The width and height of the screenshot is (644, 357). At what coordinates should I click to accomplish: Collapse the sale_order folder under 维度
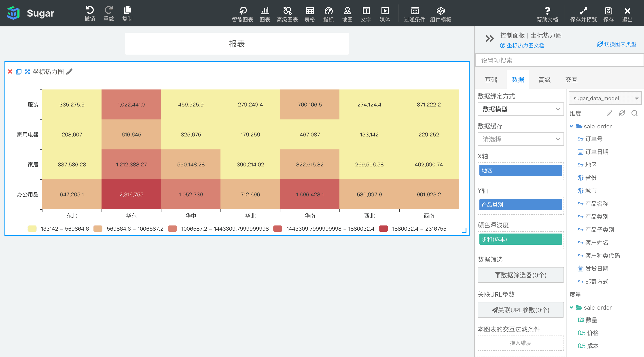click(x=571, y=126)
